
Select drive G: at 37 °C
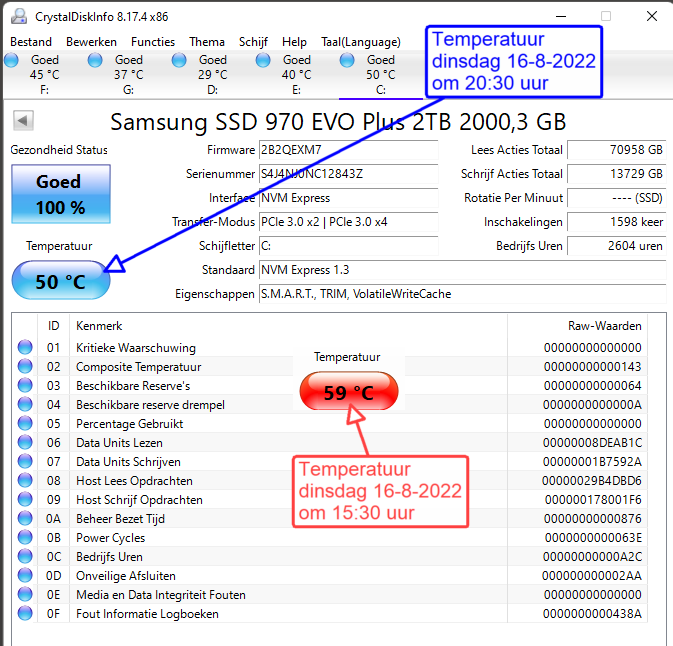[118, 75]
